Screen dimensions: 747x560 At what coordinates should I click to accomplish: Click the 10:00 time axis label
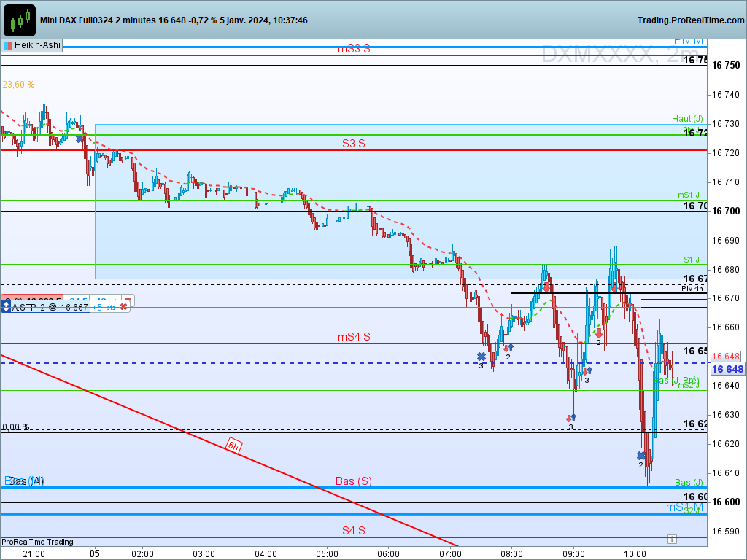[x=635, y=554]
